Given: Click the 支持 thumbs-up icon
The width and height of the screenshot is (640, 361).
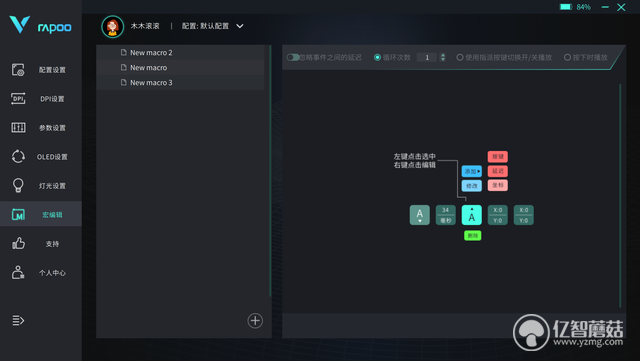Looking at the screenshot, I should pyautogui.click(x=18, y=243).
